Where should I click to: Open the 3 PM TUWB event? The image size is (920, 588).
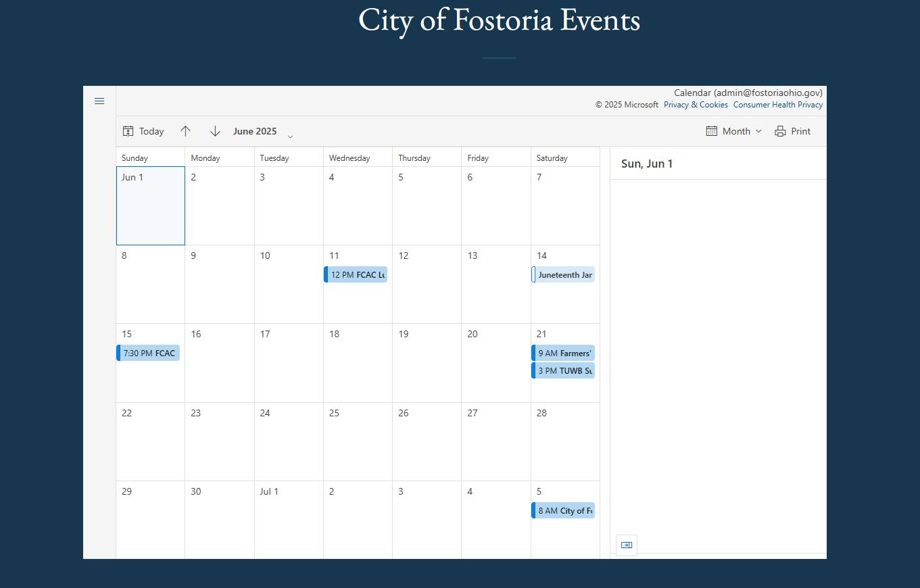click(563, 370)
